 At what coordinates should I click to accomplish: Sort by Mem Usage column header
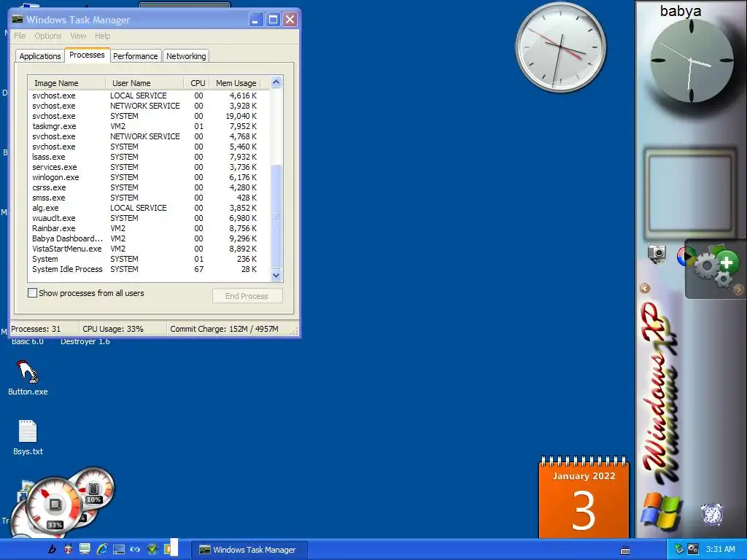236,83
